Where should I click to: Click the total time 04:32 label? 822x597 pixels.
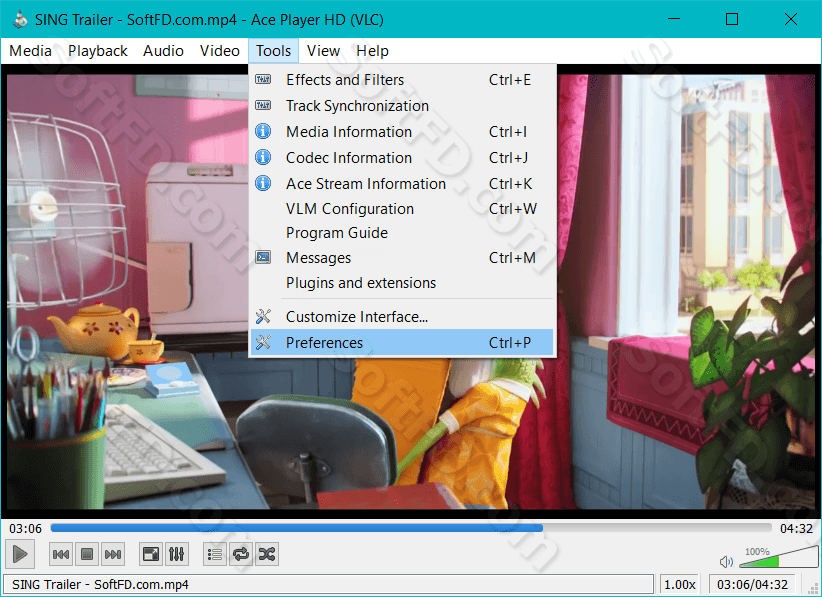(796, 528)
